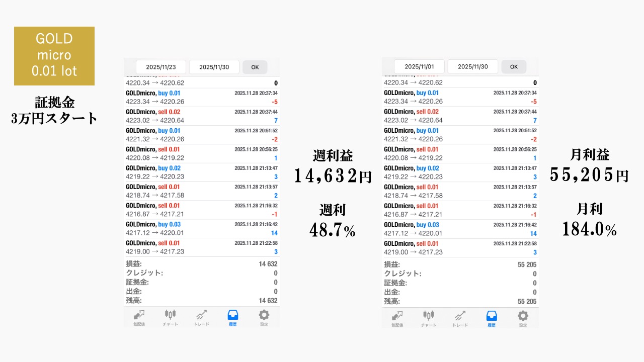Screen dimensions: 644x362
Task: Click the right panel's 2025/11/30 end date field
Action: click(x=472, y=66)
